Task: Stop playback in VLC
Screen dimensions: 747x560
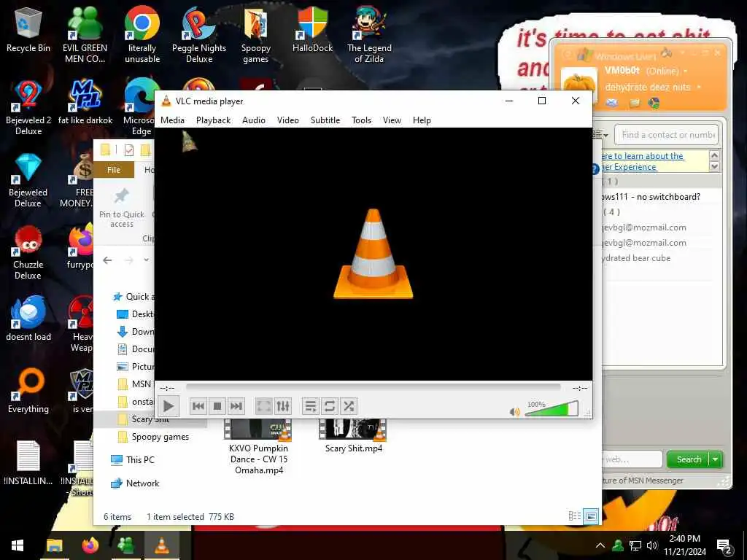Action: [217, 406]
